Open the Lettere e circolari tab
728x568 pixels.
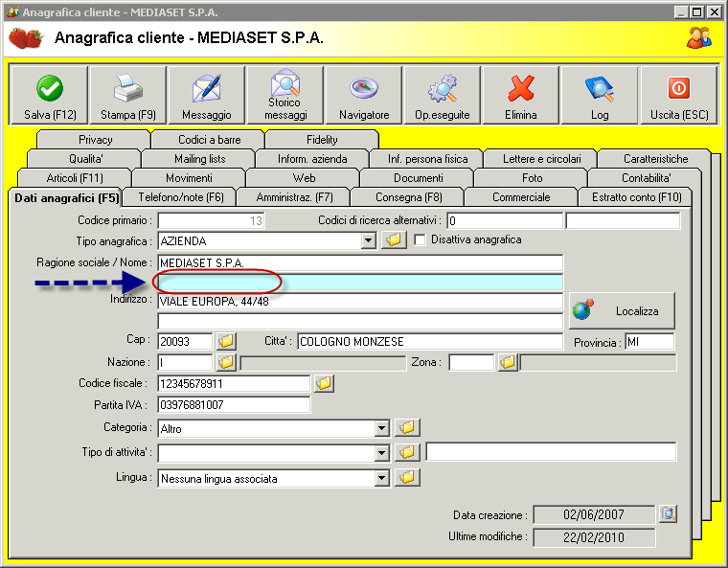541,159
